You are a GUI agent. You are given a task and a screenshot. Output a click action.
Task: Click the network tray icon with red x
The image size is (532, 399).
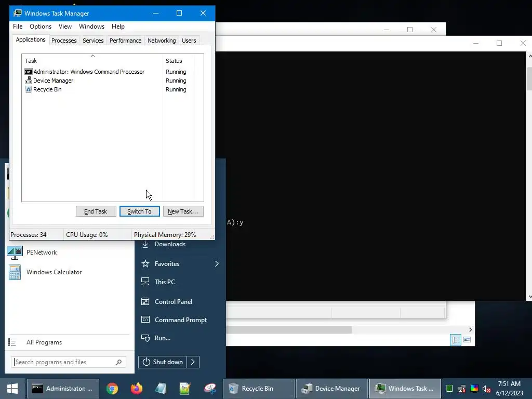(x=462, y=389)
